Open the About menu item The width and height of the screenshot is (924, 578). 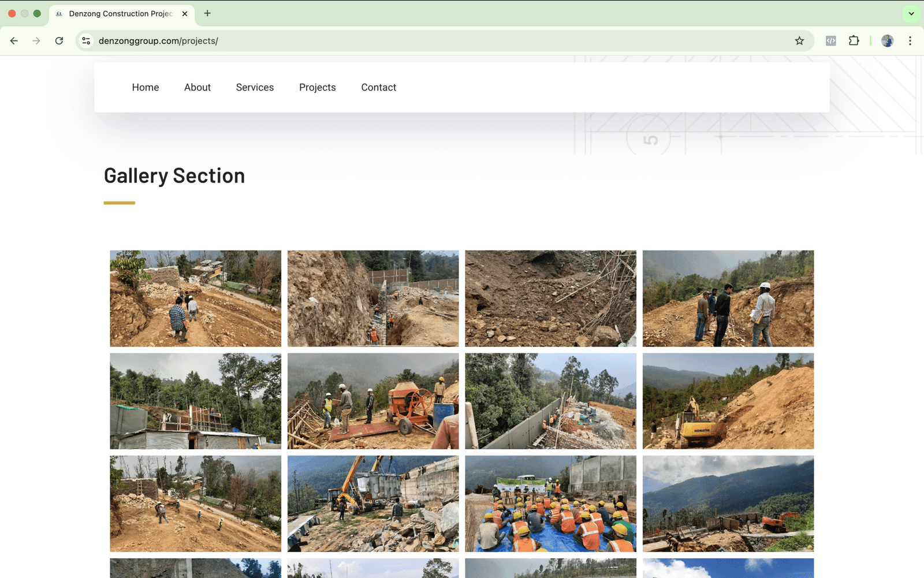[x=197, y=87]
